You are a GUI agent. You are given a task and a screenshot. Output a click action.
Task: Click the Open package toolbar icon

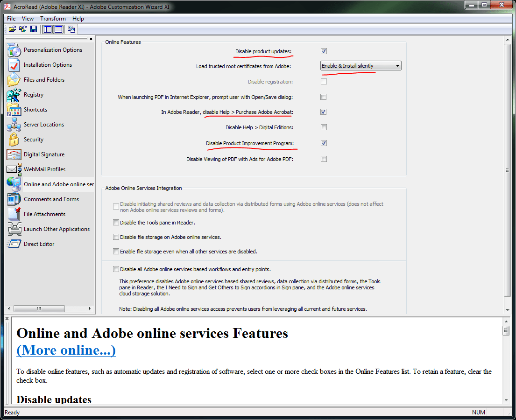(x=12, y=29)
